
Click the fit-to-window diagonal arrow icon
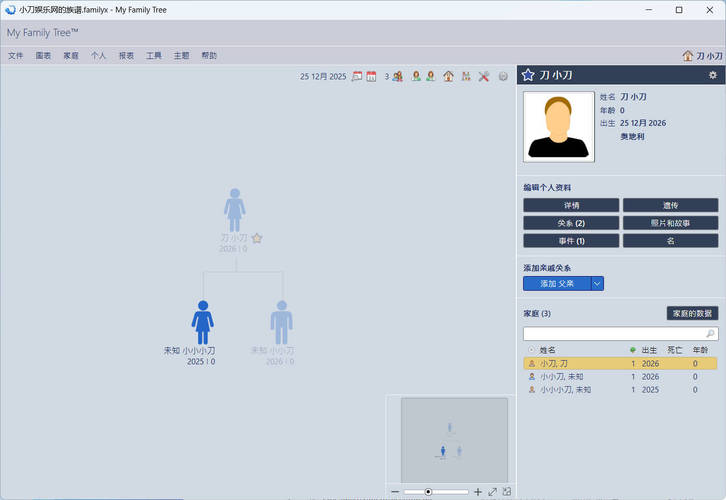[492, 492]
